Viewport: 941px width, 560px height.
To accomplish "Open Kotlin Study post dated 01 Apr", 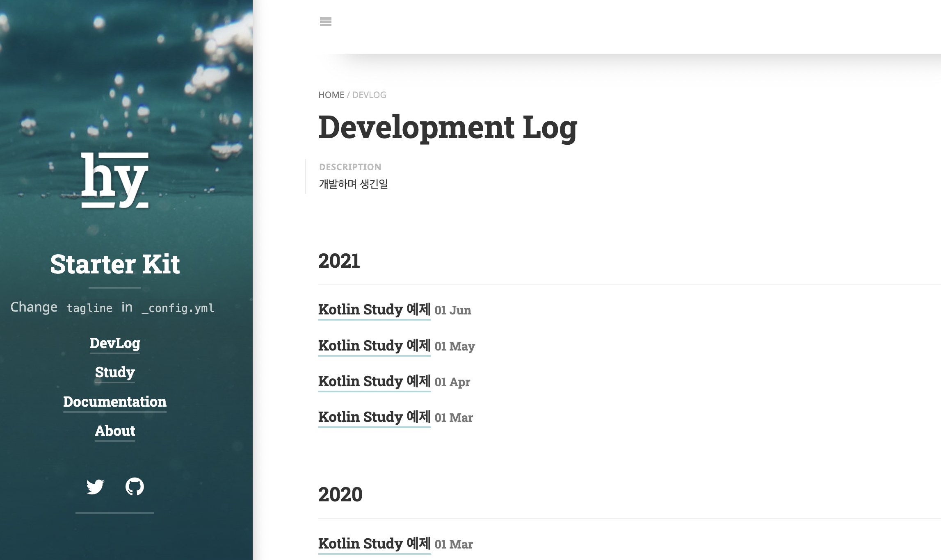I will pos(374,381).
